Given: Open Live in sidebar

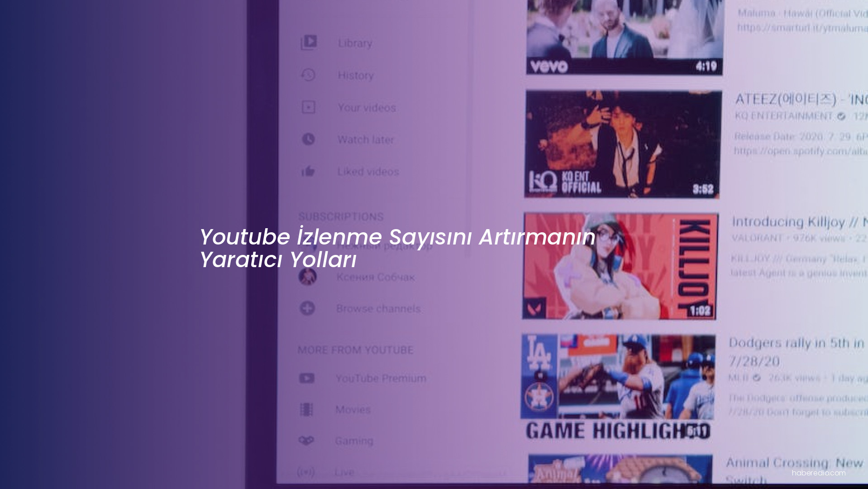Looking at the screenshot, I should (344, 472).
